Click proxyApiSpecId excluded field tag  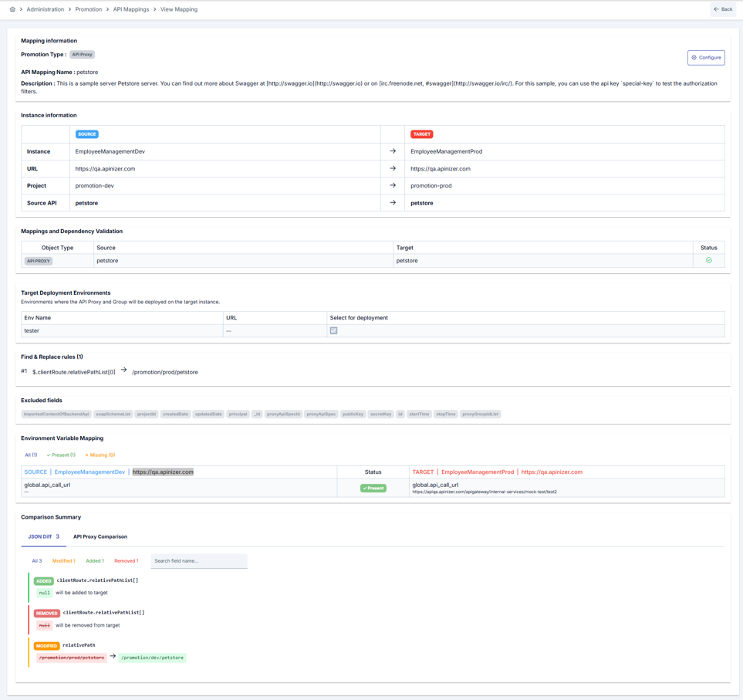(x=283, y=414)
